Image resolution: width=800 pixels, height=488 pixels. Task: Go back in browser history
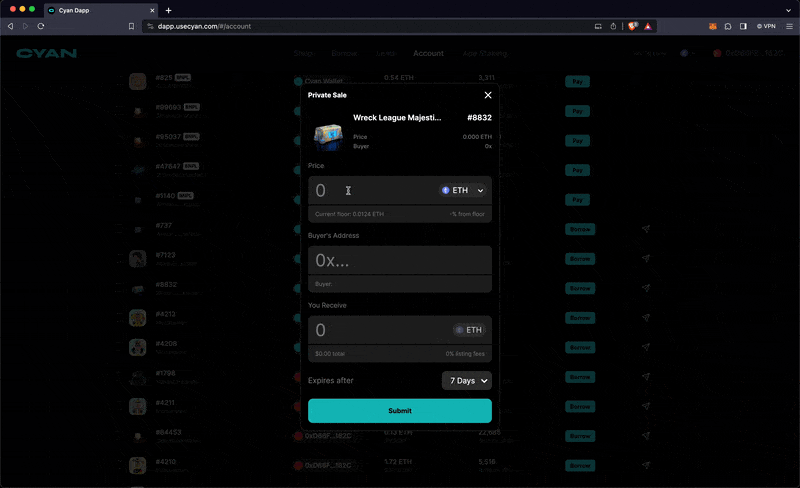point(10,26)
